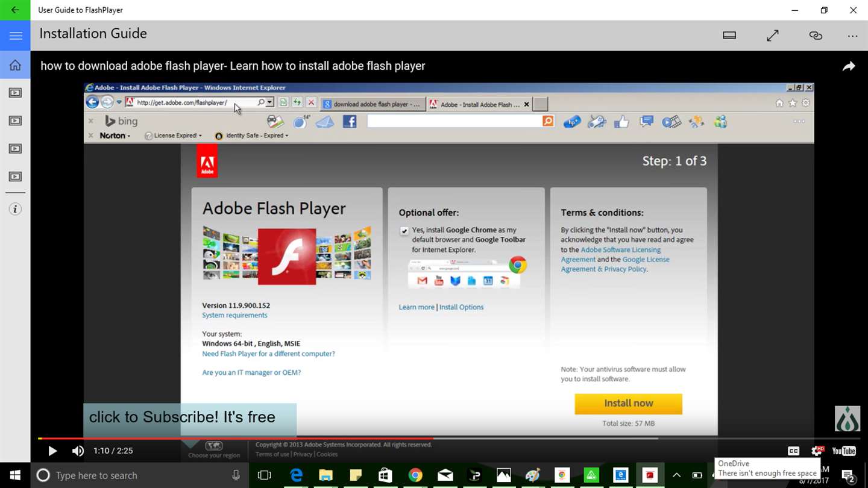Open the Microsoft Store taskbar icon
Viewport: 868px width, 488px height.
click(385, 475)
